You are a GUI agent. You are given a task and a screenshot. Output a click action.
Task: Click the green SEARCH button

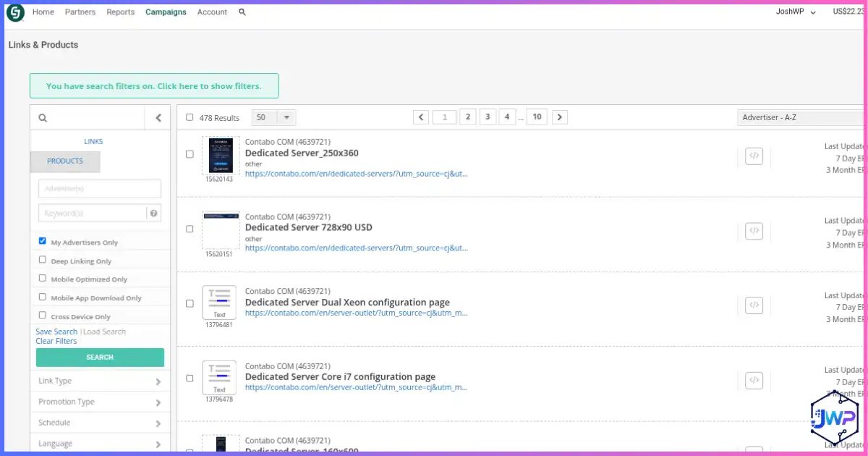point(100,358)
